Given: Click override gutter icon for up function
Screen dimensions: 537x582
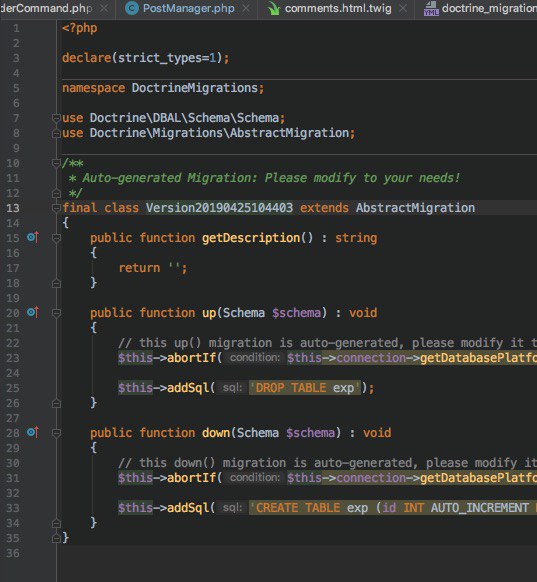Looking at the screenshot, I should pyautogui.click(x=33, y=313).
